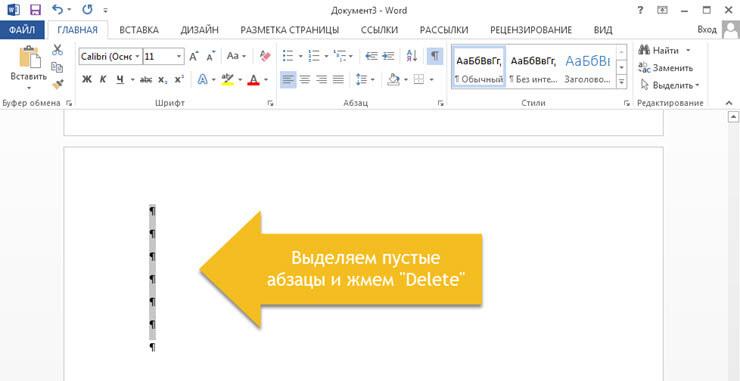Open the font size dropdown
This screenshot has height=381, width=740.
(x=178, y=56)
